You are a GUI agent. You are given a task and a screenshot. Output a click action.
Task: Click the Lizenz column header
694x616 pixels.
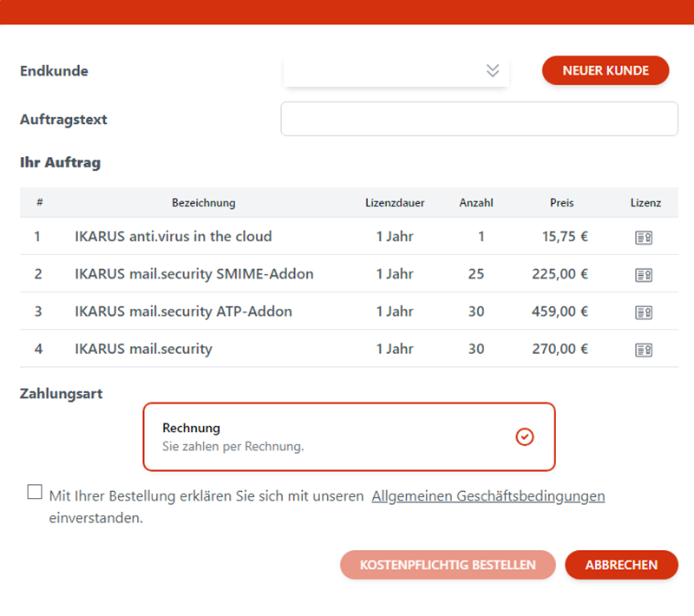[x=645, y=203]
